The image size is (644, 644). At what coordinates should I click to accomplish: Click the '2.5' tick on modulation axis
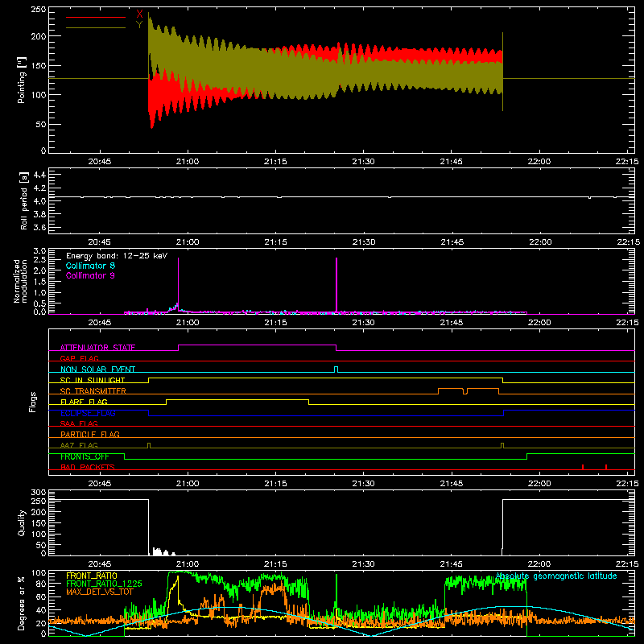(x=39, y=260)
